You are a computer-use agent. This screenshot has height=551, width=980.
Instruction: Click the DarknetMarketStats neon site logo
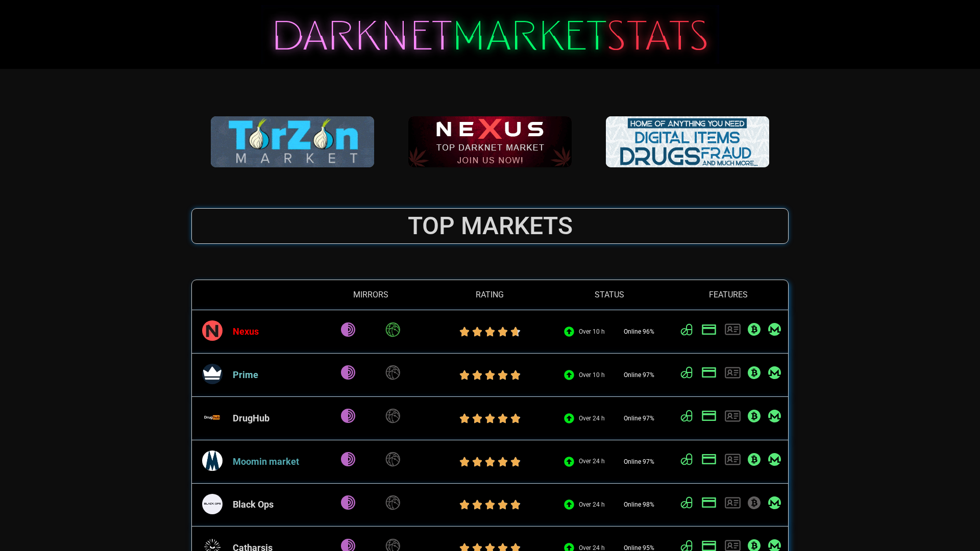490,35
